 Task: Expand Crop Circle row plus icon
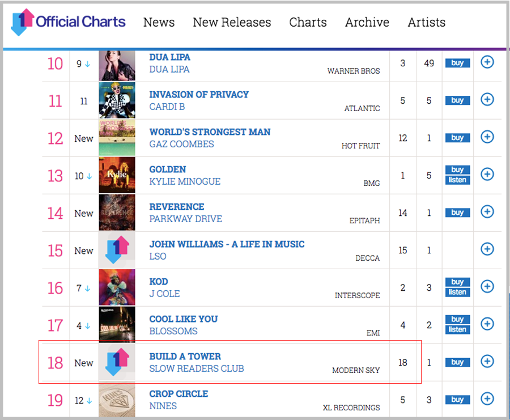[x=487, y=399]
